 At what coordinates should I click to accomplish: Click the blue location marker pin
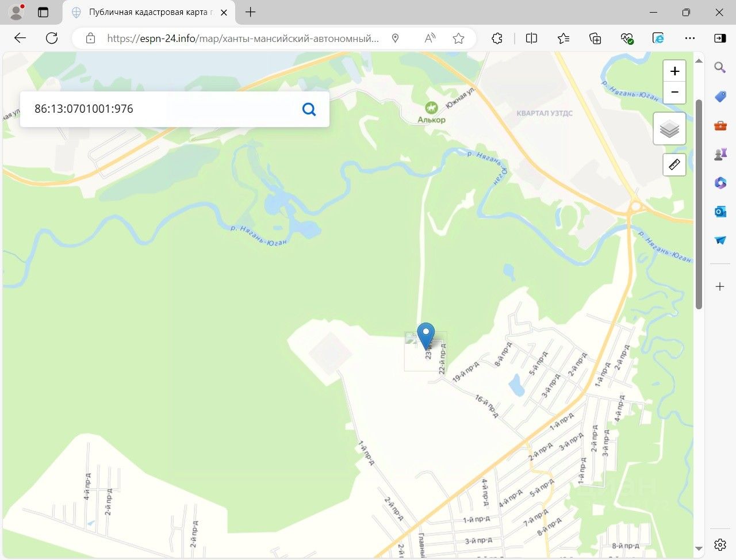pyautogui.click(x=425, y=336)
